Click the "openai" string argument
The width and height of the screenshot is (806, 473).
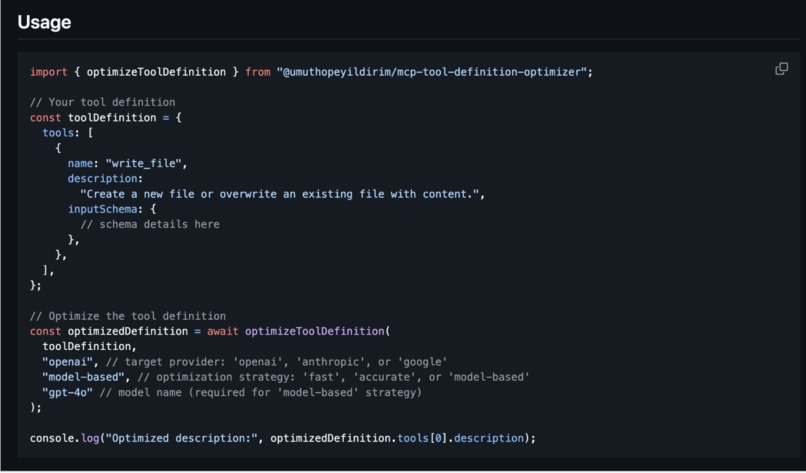(x=67, y=362)
